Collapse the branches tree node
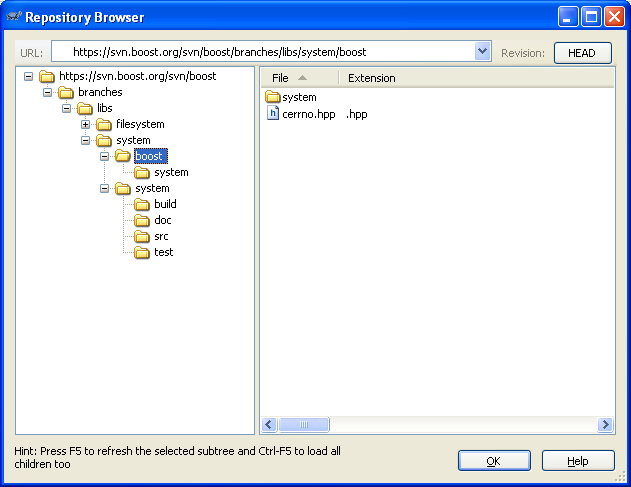 47,93
